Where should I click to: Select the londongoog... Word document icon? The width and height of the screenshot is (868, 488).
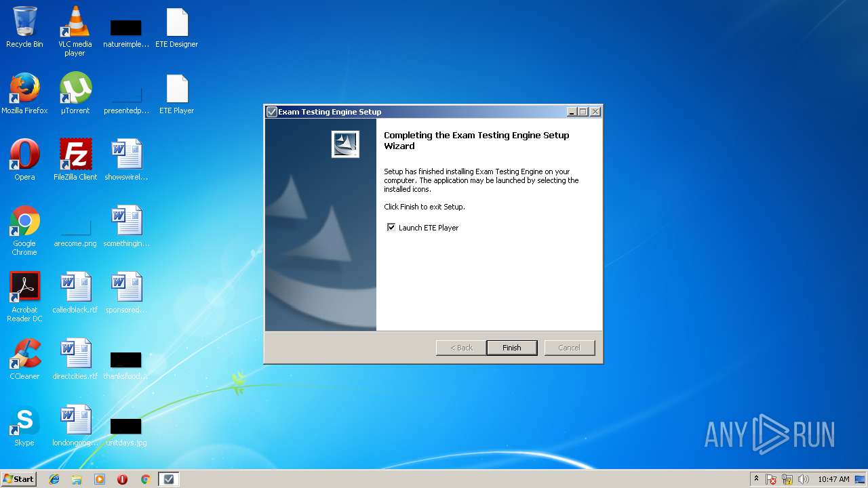[75, 426]
